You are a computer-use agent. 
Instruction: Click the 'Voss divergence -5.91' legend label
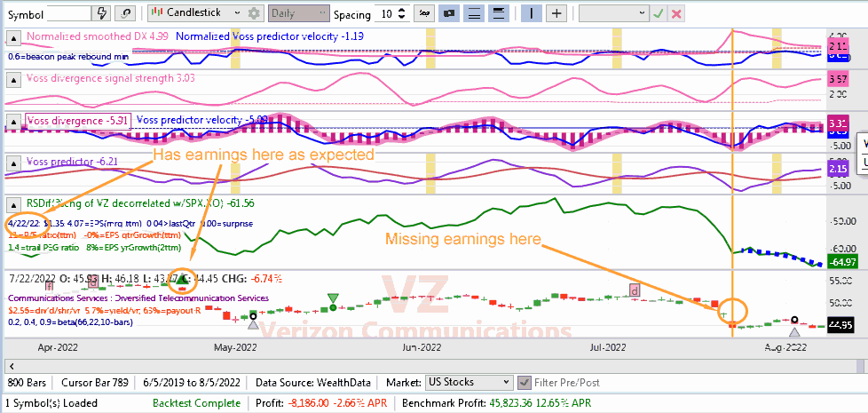tap(77, 120)
